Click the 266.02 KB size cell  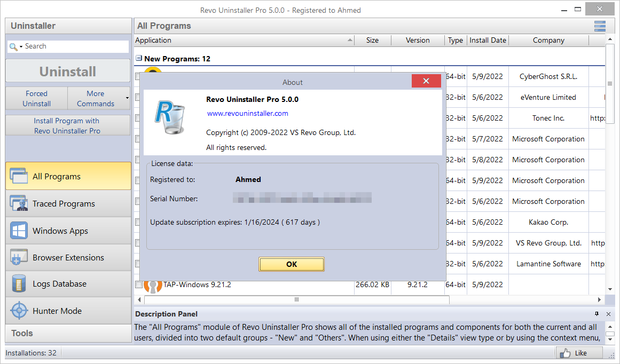pos(372,284)
